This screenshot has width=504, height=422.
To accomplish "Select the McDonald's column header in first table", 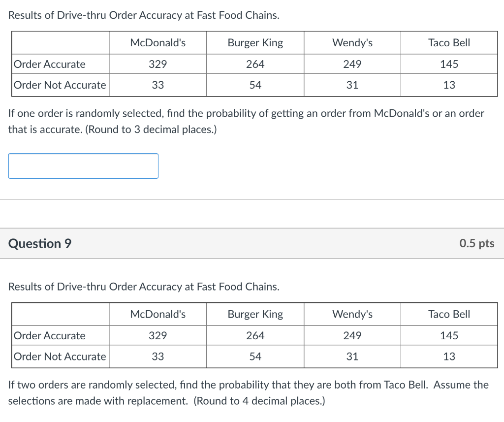I will pos(157,42).
